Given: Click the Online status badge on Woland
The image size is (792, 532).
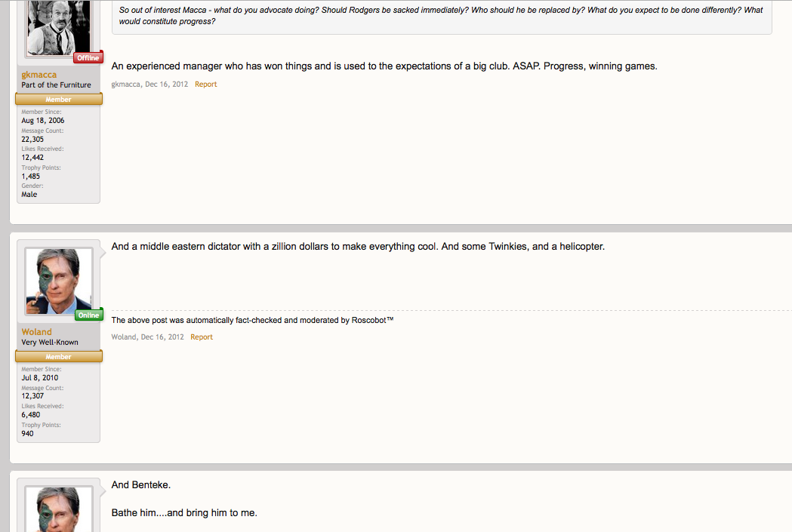Looking at the screenshot, I should pyautogui.click(x=88, y=315).
